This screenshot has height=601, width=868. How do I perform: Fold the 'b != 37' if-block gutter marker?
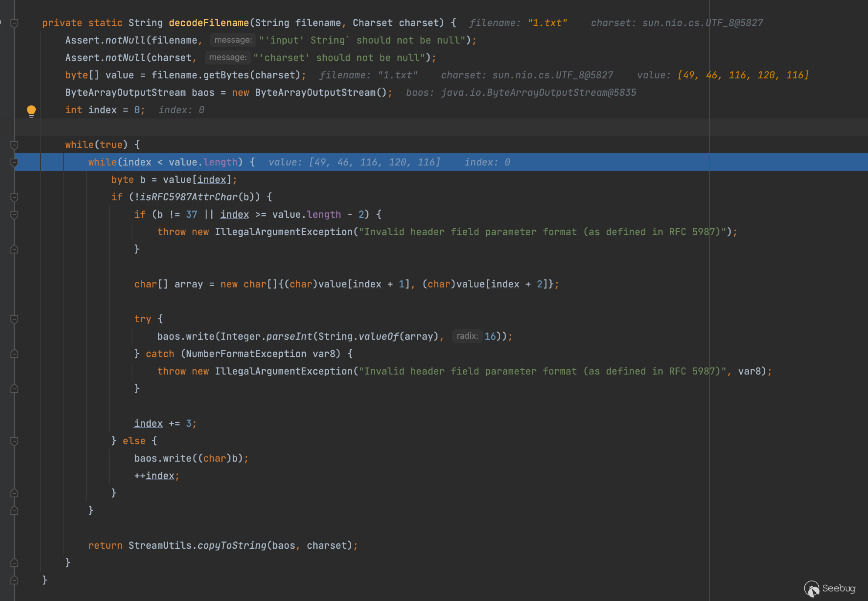click(14, 215)
